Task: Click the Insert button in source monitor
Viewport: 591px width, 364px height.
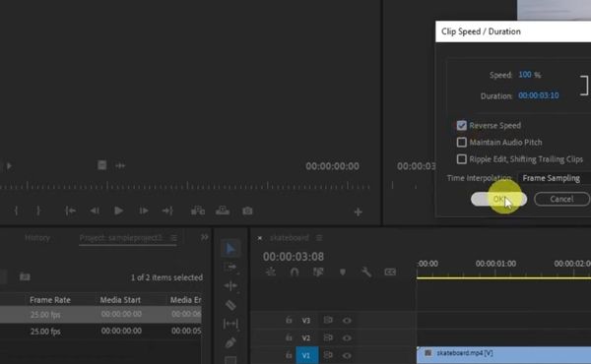Action: 198,211
